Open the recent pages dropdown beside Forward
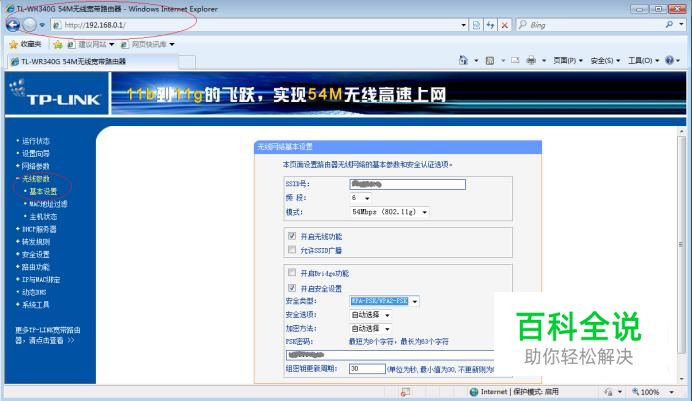This screenshot has width=692, height=401. point(42,25)
